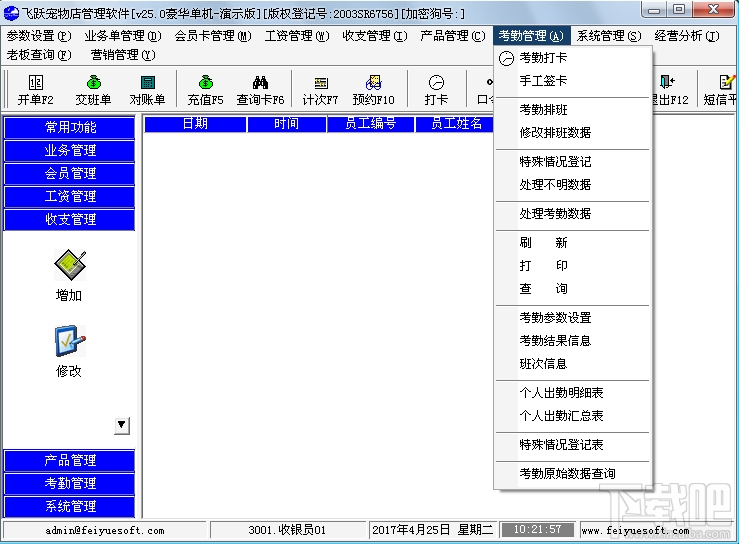Open 考勤原始数据查询 menu entry

tap(573, 473)
